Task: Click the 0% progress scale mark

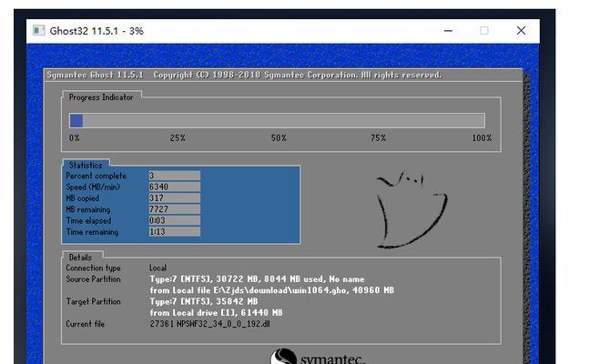Action: pyautogui.click(x=75, y=138)
